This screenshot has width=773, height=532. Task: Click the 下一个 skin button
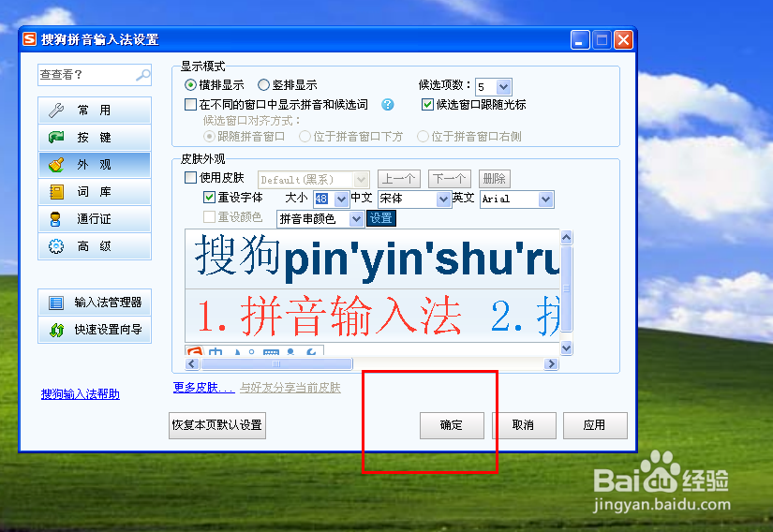tap(450, 179)
